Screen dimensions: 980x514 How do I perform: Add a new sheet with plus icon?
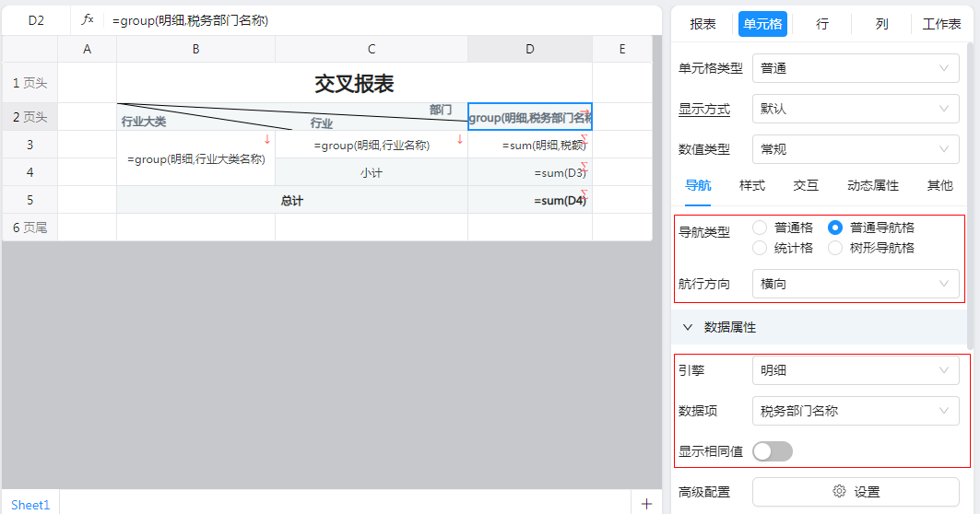(x=646, y=504)
